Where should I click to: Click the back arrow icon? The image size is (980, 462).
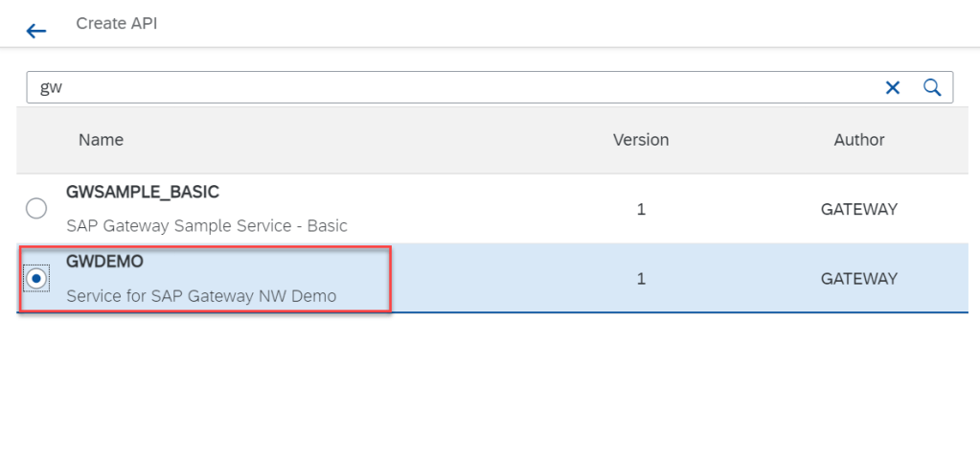click(x=36, y=31)
